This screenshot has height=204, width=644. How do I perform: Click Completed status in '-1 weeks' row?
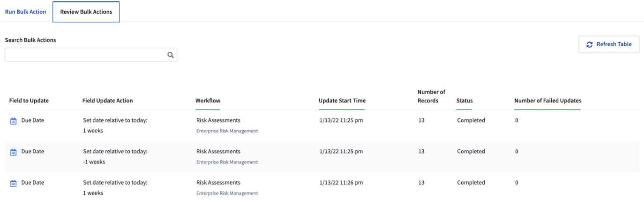tap(471, 152)
